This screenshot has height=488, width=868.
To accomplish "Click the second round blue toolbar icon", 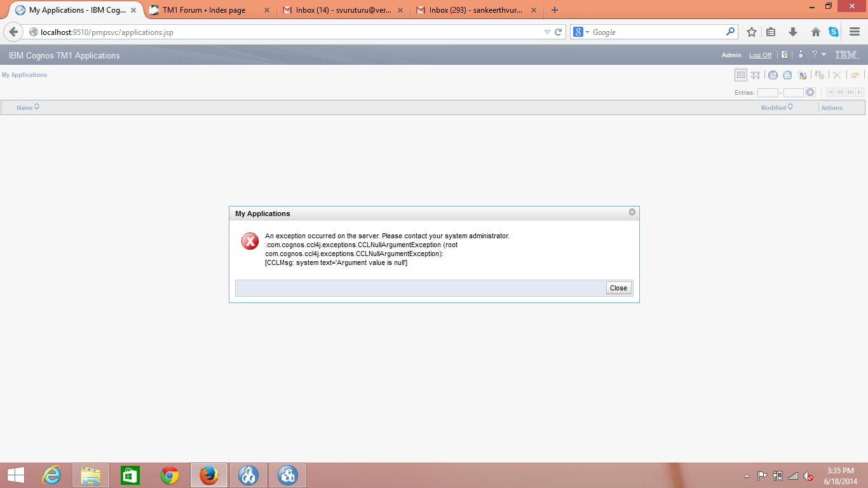I will pyautogui.click(x=787, y=75).
